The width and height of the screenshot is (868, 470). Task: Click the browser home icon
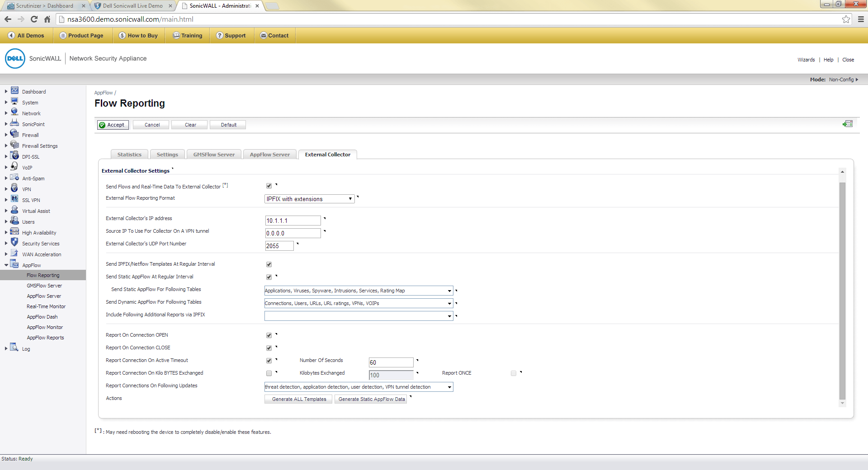(47, 19)
